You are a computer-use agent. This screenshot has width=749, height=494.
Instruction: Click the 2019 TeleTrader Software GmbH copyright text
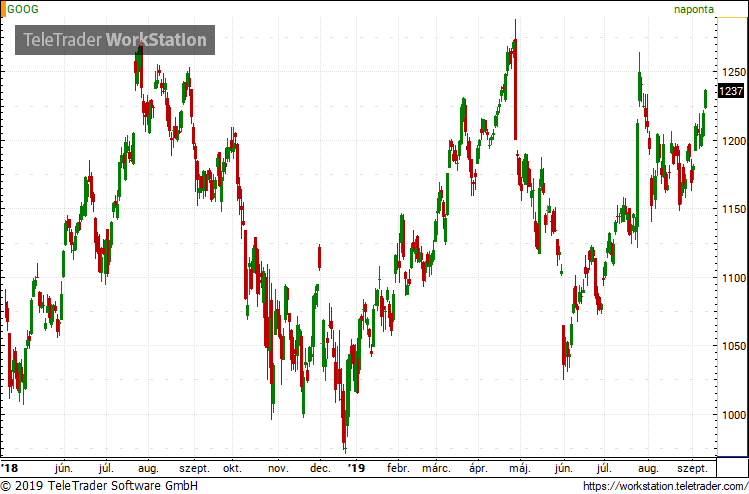coord(99,486)
